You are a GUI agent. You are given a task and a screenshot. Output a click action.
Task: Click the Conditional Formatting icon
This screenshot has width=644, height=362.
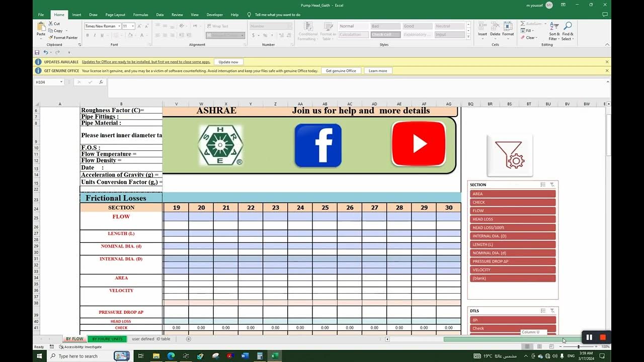point(307,27)
